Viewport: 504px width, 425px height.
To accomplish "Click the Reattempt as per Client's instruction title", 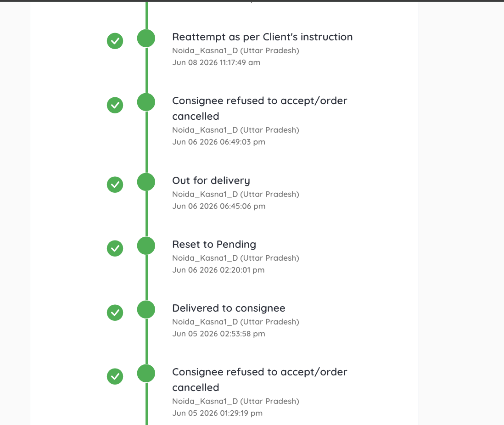I will pyautogui.click(x=262, y=37).
